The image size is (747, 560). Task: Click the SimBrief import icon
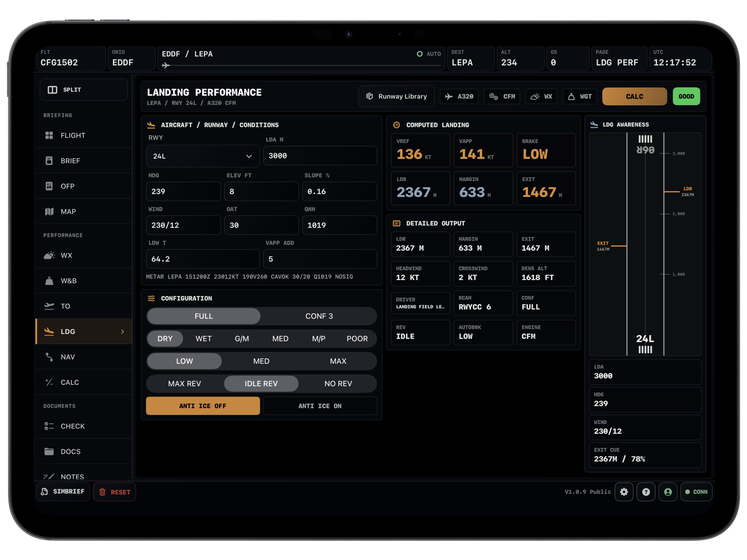(x=44, y=492)
